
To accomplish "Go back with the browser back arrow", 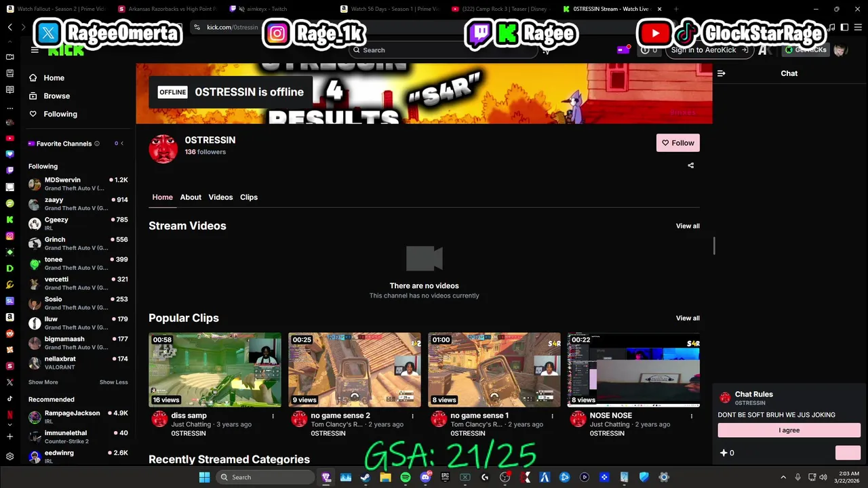I will click(9, 27).
